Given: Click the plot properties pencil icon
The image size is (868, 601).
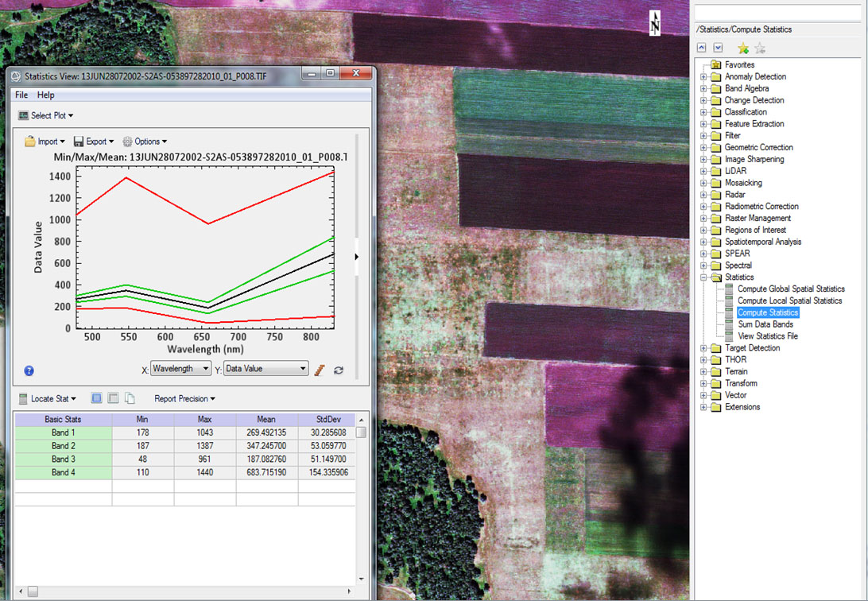Looking at the screenshot, I should pos(320,370).
